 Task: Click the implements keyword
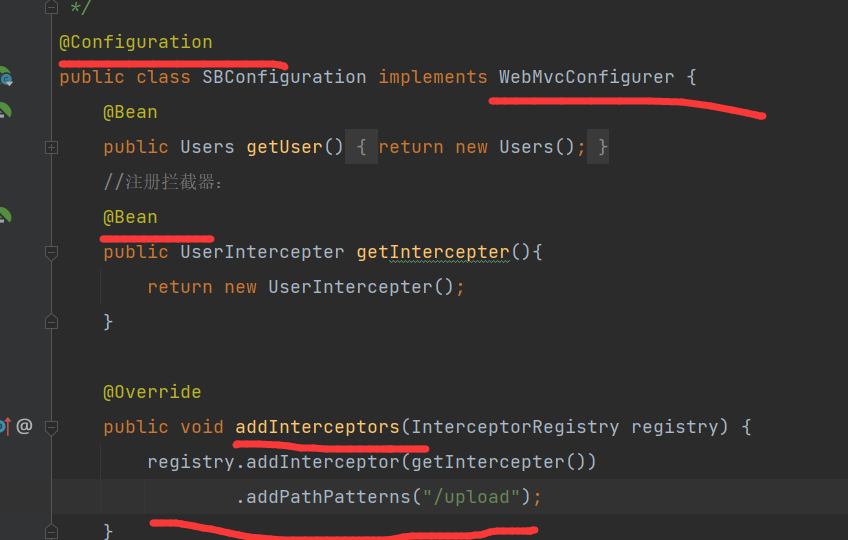[x=433, y=77]
